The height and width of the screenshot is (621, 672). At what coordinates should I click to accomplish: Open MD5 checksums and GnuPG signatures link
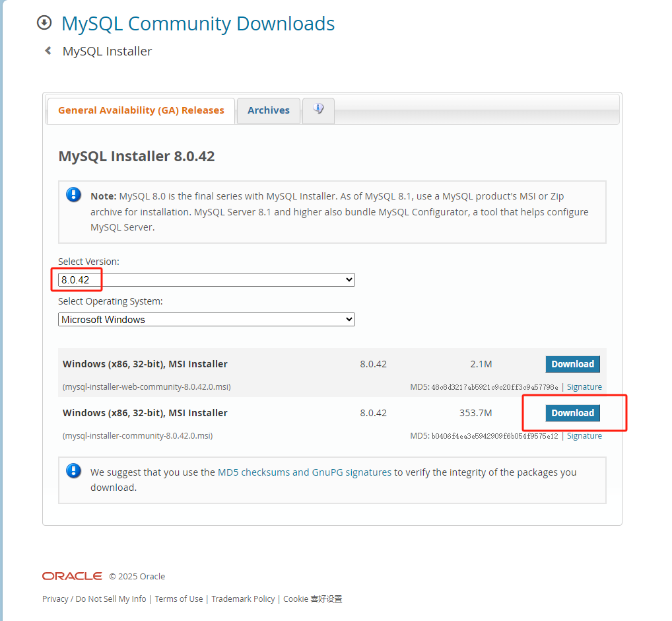click(304, 472)
